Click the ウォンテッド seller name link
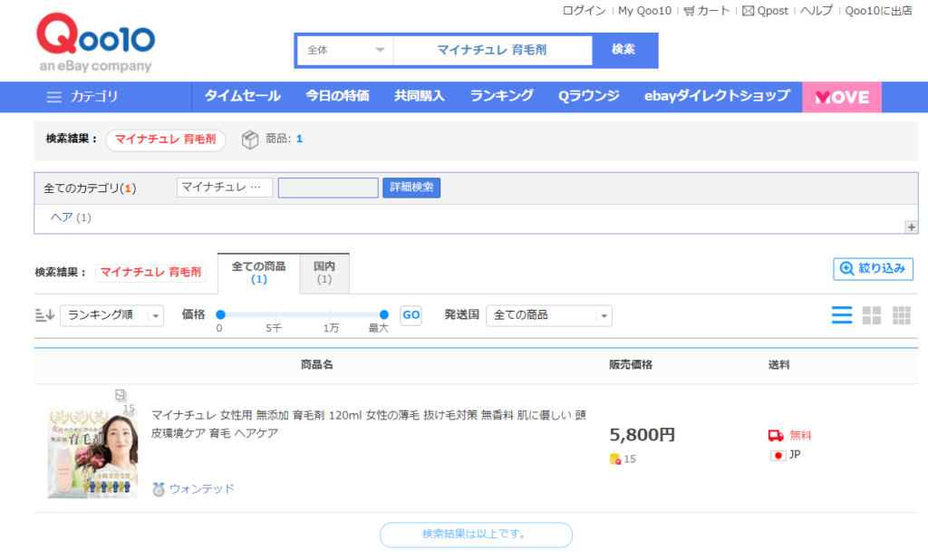Image resolution: width=928 pixels, height=560 pixels. tap(202, 489)
